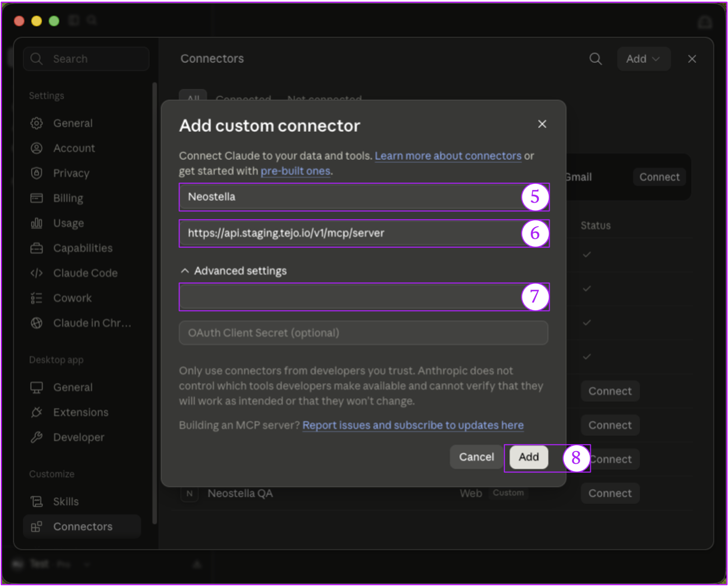The width and height of the screenshot is (728, 586).
Task: Open Claude Code settings icon
Action: coord(36,273)
